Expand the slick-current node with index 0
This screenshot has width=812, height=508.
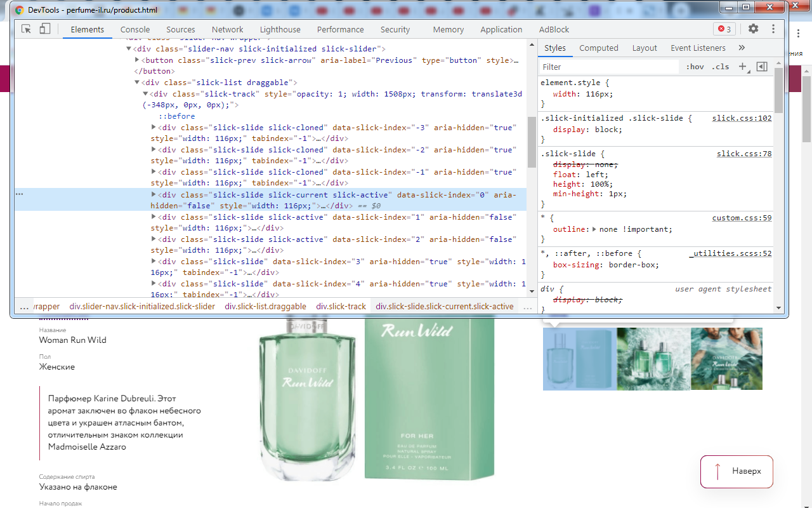[x=154, y=195]
